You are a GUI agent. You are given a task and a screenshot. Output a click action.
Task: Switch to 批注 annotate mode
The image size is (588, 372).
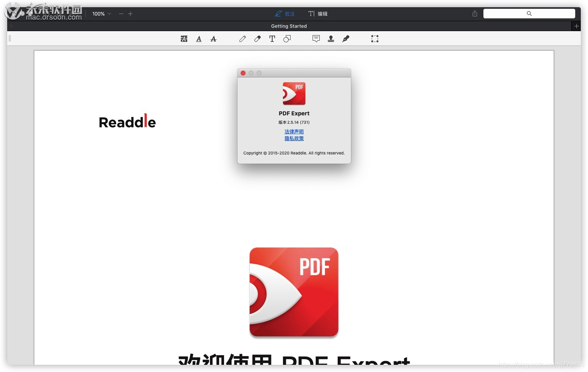pos(285,14)
